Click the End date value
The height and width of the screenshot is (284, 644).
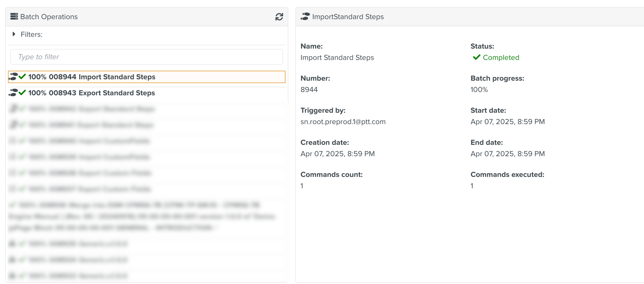click(x=507, y=154)
